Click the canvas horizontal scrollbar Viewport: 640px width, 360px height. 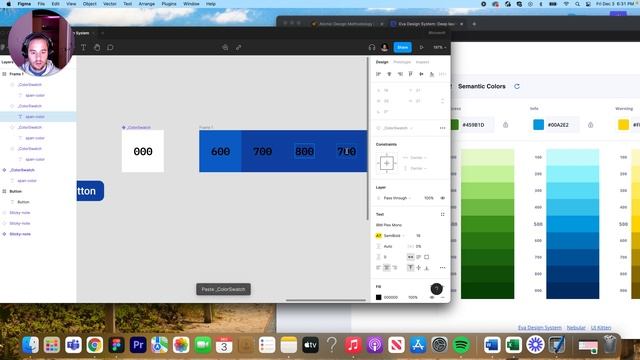click(326, 300)
